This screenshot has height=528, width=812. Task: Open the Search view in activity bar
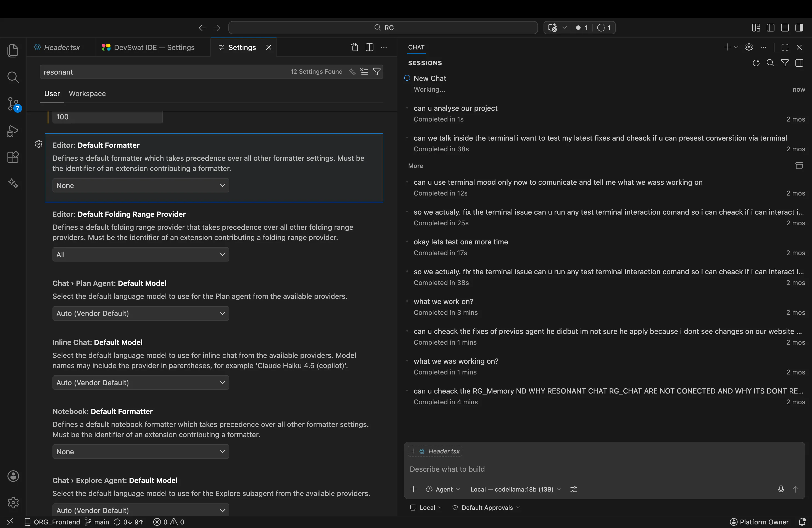click(13, 77)
